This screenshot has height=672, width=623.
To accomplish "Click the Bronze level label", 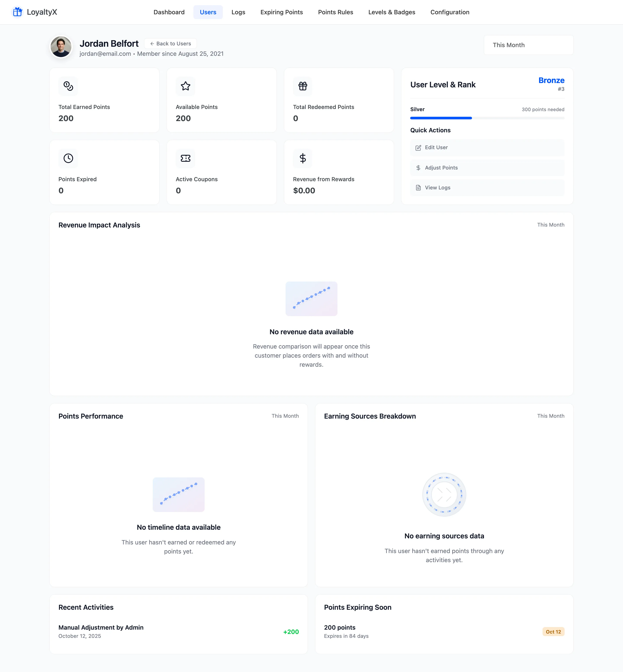I will tap(551, 81).
